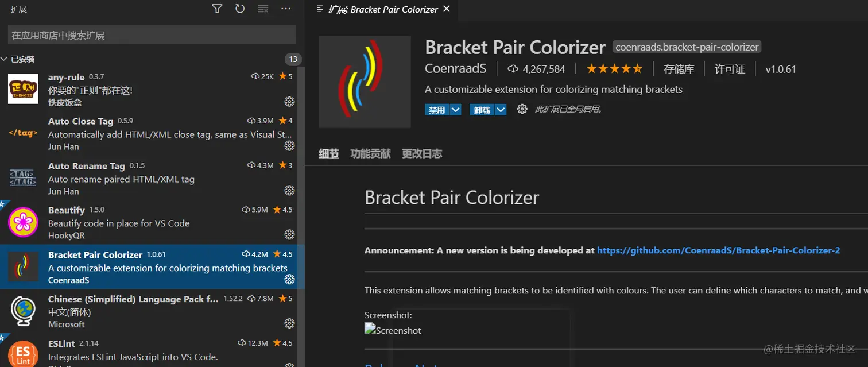This screenshot has height=367, width=868.
Task: Click the large Bracket Pair Colorizer logo
Action: (365, 81)
